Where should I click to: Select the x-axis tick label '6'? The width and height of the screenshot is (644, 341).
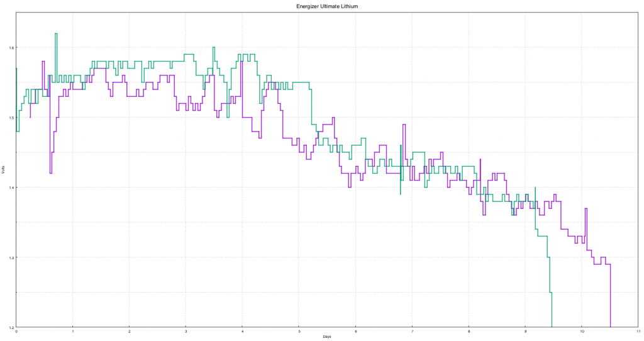(356, 331)
